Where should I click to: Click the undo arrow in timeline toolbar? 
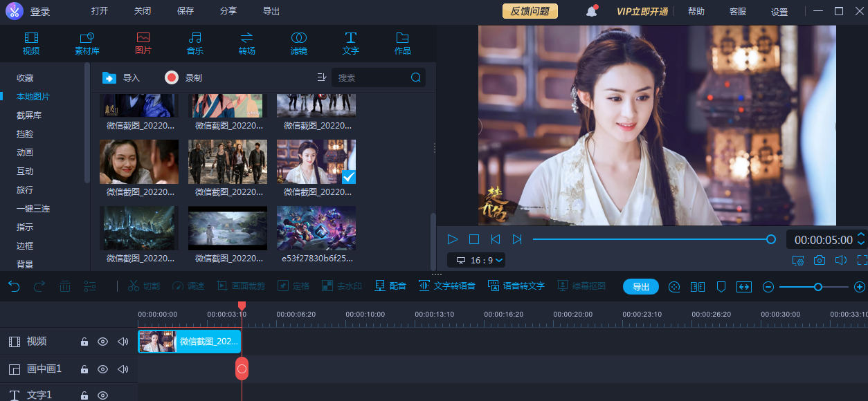coord(14,286)
